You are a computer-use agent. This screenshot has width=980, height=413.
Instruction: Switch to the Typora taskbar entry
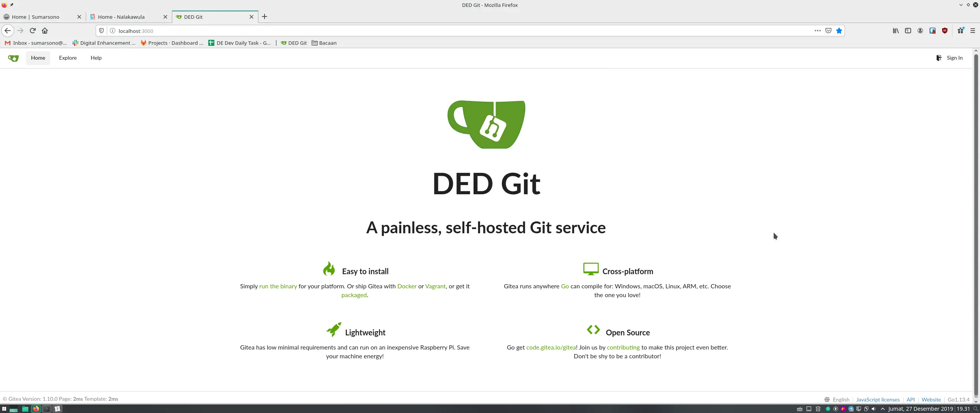point(57,409)
